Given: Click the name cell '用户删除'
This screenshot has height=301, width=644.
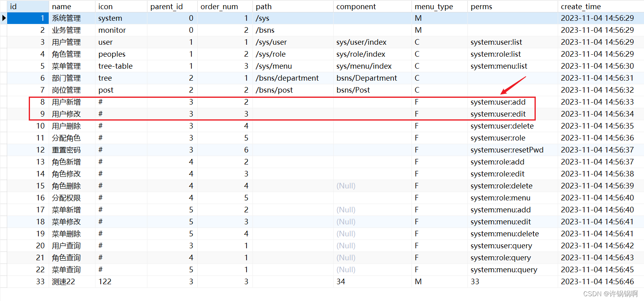Looking at the screenshot, I should pyautogui.click(x=72, y=126).
